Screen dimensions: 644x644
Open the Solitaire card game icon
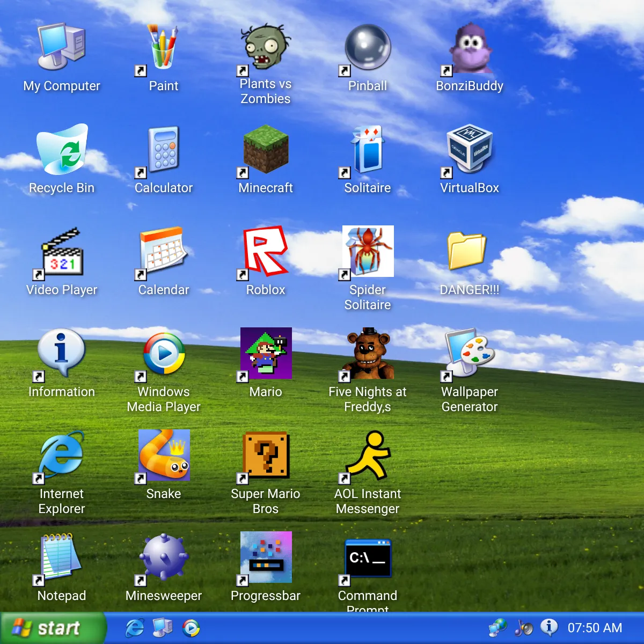[368, 150]
